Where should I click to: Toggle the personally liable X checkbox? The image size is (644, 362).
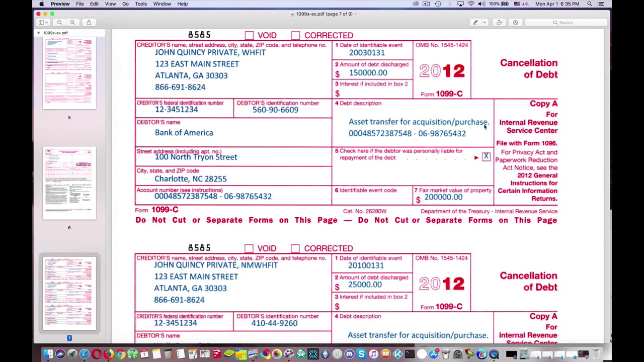pos(486,157)
